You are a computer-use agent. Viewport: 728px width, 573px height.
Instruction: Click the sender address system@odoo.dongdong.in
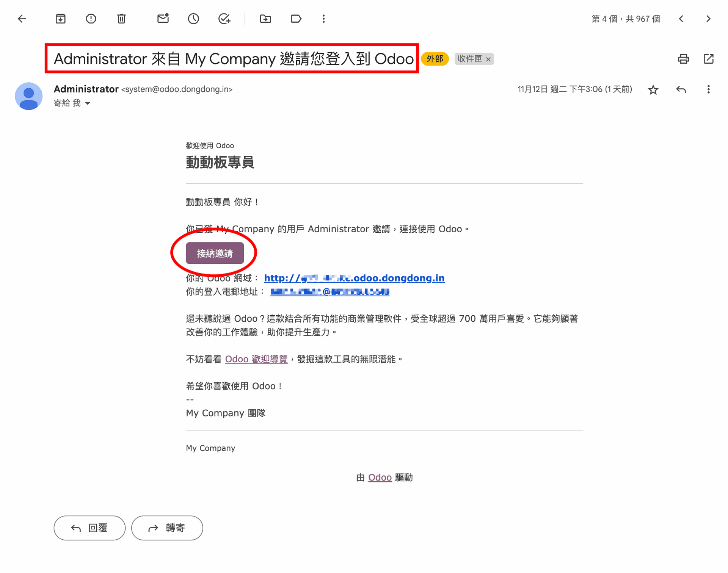point(177,89)
